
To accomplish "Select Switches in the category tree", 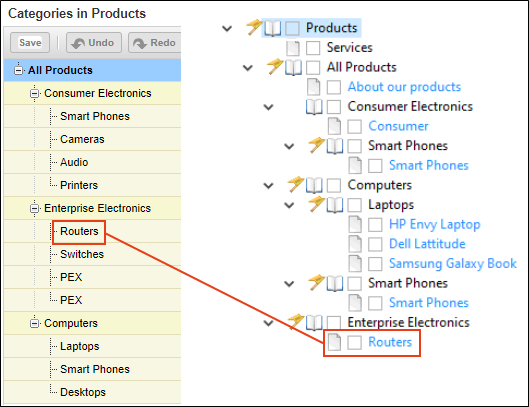I will pyautogui.click(x=82, y=254).
